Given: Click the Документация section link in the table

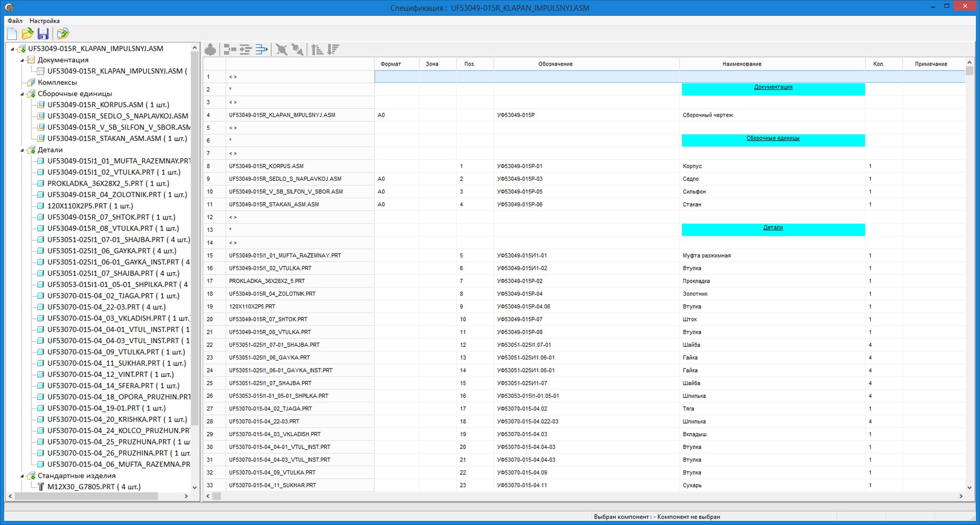Looking at the screenshot, I should click(x=773, y=87).
